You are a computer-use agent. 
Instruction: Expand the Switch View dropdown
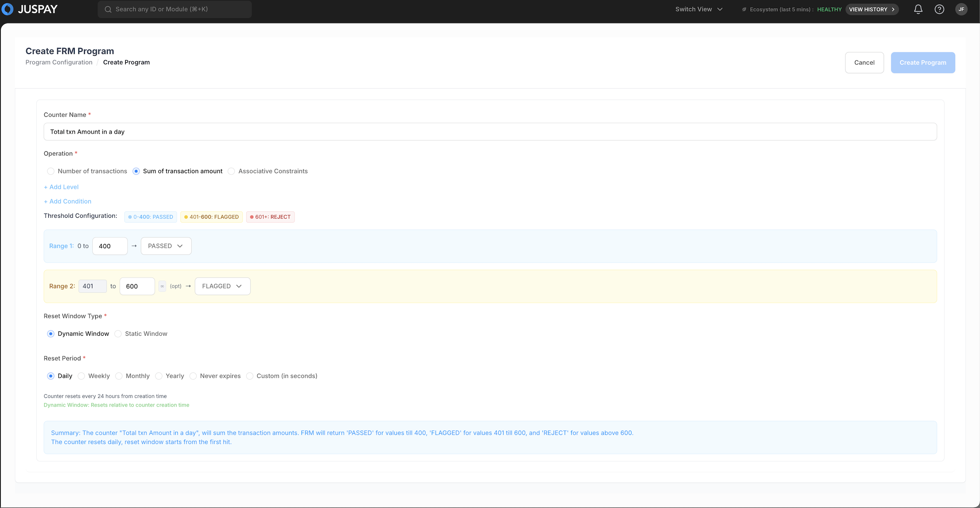(699, 9)
